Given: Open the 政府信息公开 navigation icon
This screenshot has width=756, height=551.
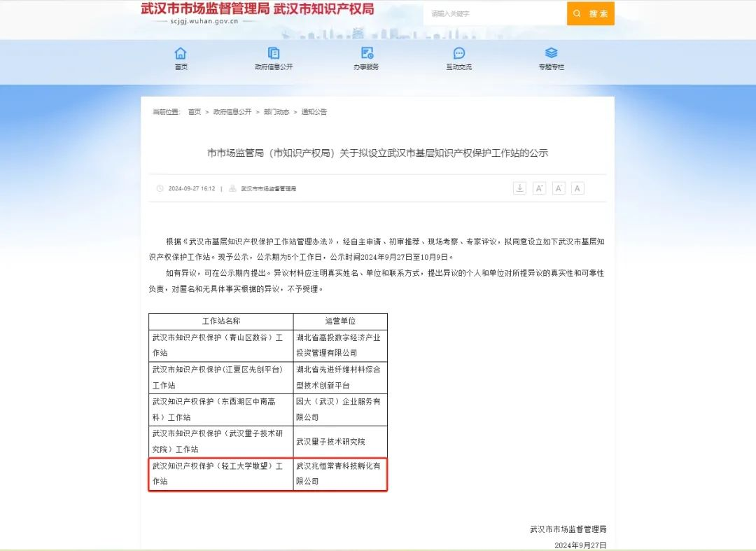Looking at the screenshot, I should pos(274,53).
